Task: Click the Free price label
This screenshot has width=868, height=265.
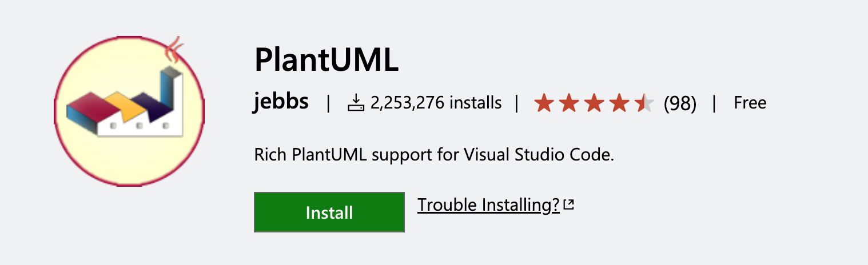Action: pyautogui.click(x=750, y=103)
